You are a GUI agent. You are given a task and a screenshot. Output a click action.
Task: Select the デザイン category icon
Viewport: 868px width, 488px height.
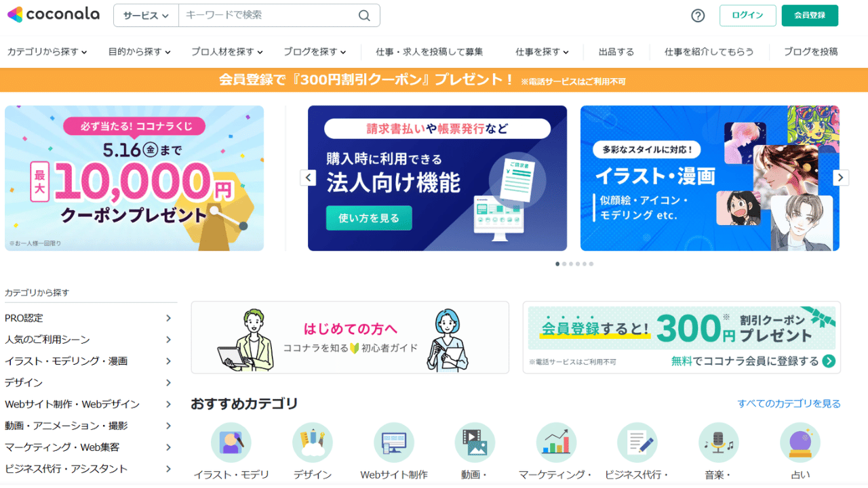tap(313, 443)
